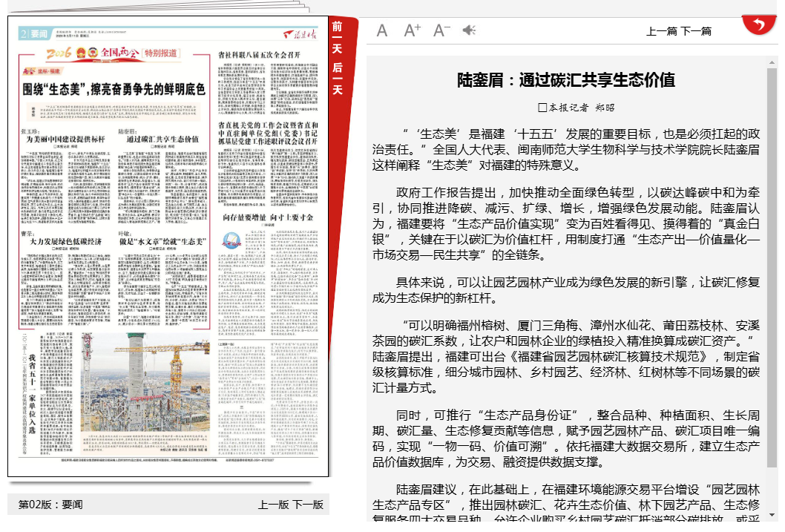Click scrollbar up arrow in article pane
785x532 pixels.
click(772, 62)
